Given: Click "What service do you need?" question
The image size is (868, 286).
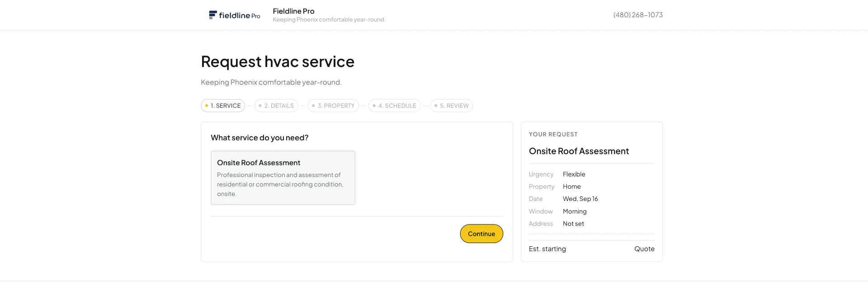Looking at the screenshot, I should (x=259, y=138).
